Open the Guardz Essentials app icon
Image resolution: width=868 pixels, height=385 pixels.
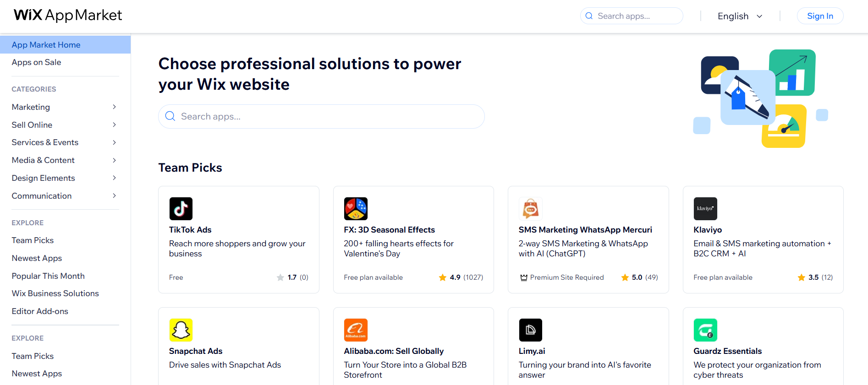(x=705, y=330)
